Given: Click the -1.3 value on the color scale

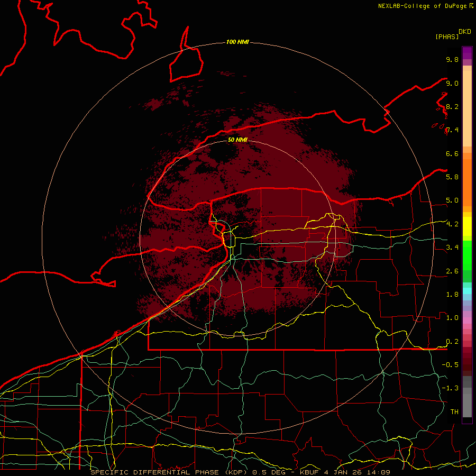Looking at the screenshot, I should click(450, 388).
